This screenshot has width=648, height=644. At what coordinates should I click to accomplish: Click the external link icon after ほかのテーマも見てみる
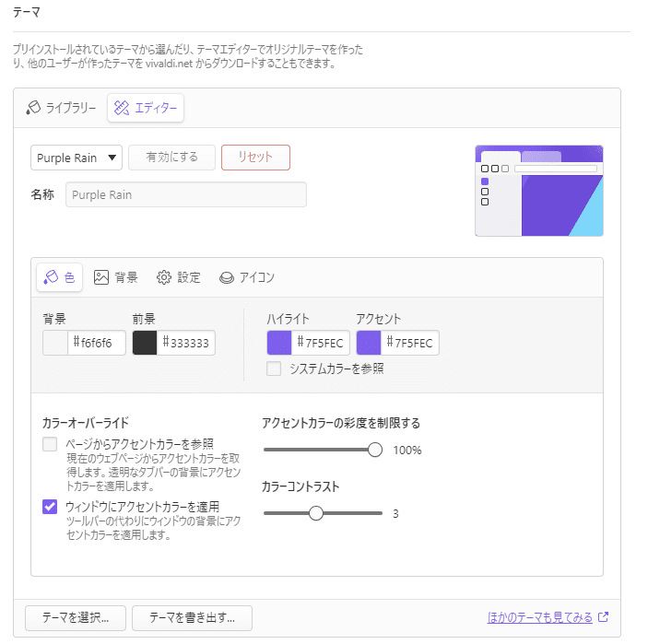(x=604, y=617)
